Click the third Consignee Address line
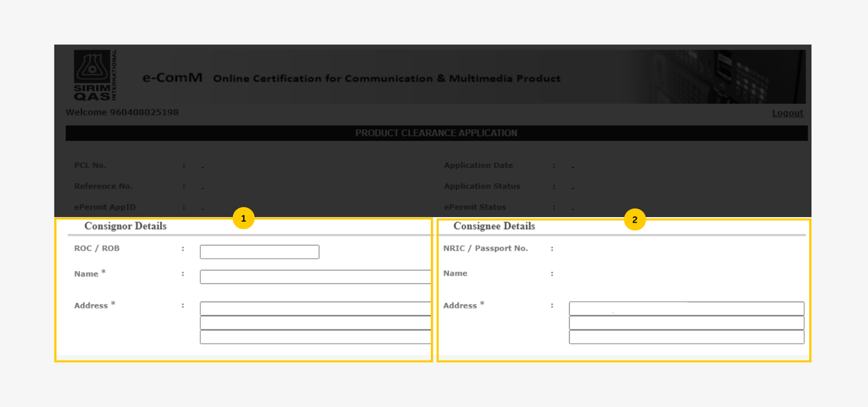Screen dimensions: 868x407 686,336
